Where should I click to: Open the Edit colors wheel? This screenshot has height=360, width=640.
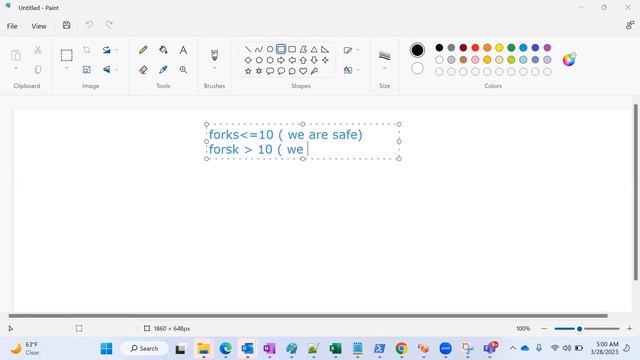pos(569,60)
